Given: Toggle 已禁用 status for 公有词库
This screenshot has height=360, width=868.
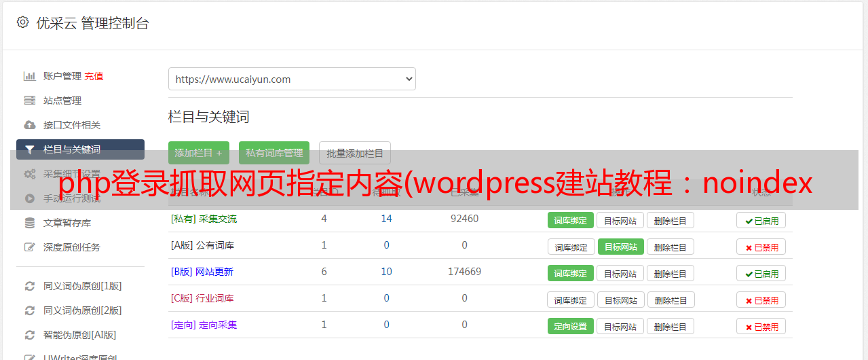Looking at the screenshot, I should click(x=761, y=247).
